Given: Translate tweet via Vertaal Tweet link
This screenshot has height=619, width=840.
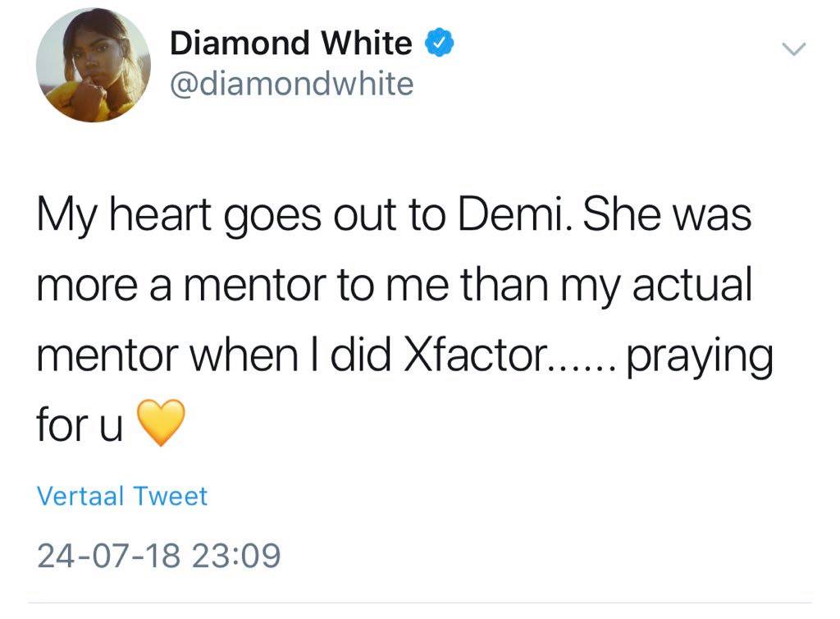Looking at the screenshot, I should pyautogui.click(x=122, y=497).
